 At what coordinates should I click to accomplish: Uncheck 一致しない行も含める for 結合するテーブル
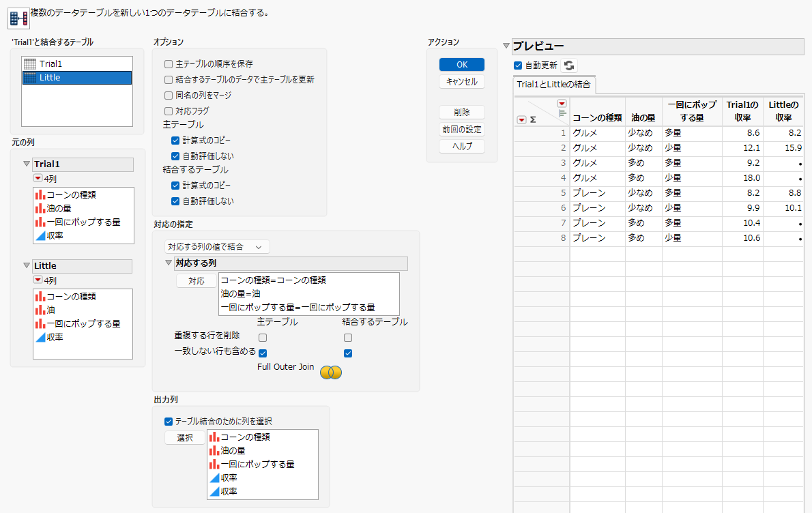coord(348,353)
